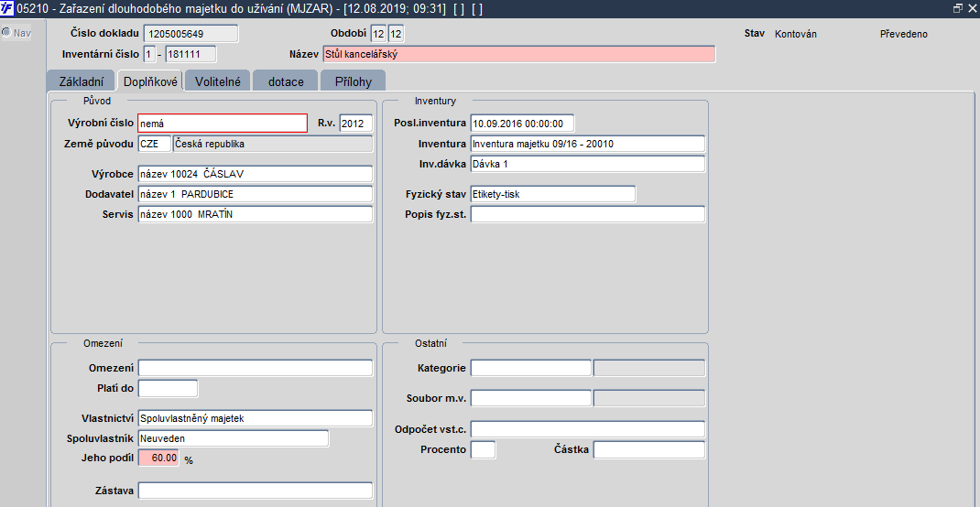Switch to the dotace tab
Screen dimensions: 980x507
tap(286, 81)
